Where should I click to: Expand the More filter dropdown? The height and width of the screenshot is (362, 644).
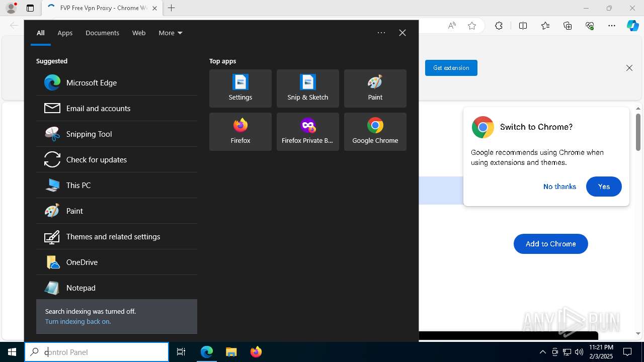pyautogui.click(x=171, y=33)
